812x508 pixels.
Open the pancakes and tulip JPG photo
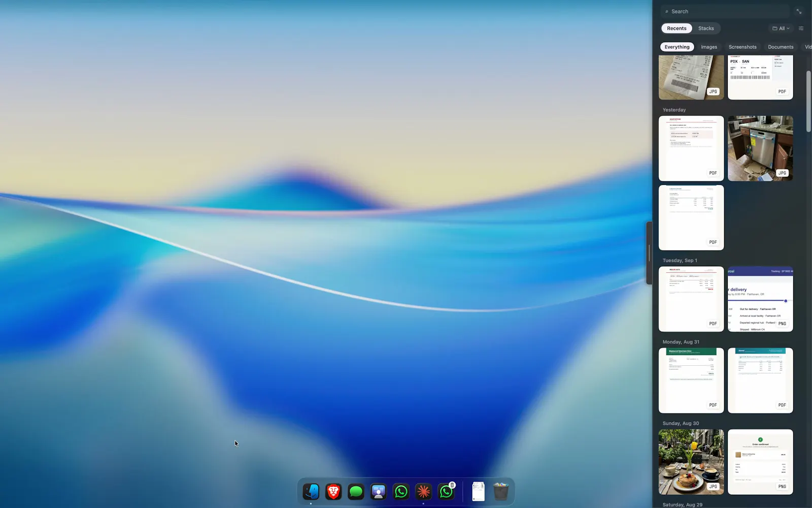[x=691, y=462]
